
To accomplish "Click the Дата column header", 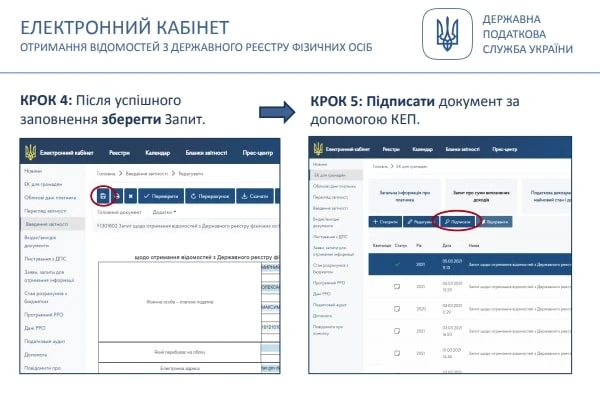I will (447, 246).
